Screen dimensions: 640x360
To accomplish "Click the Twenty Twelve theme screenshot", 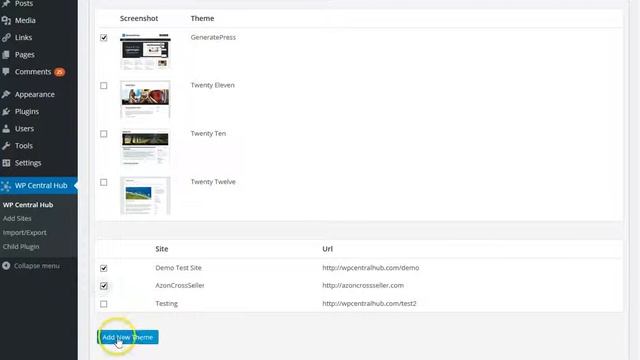I will coord(145,196).
